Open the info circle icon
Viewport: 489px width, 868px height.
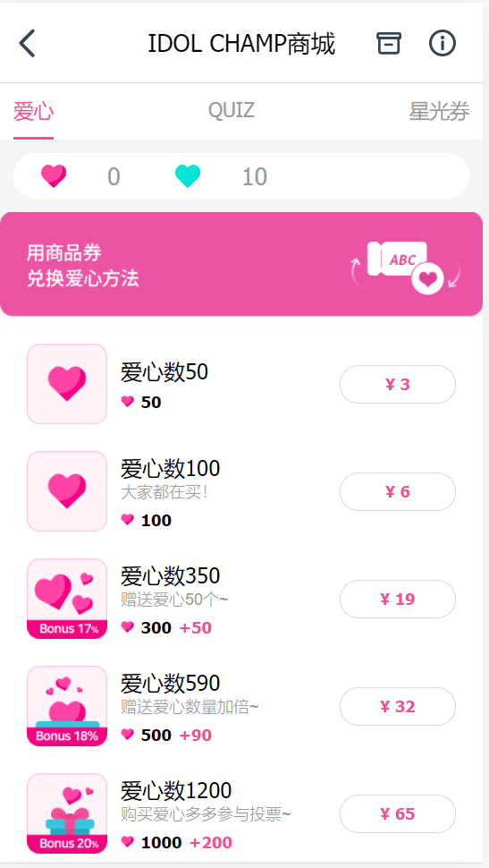point(442,43)
